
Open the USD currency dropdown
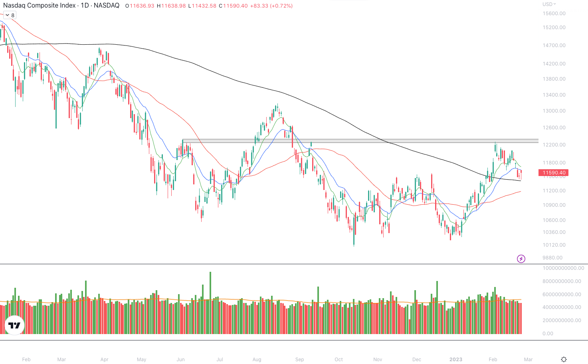coord(549,4)
